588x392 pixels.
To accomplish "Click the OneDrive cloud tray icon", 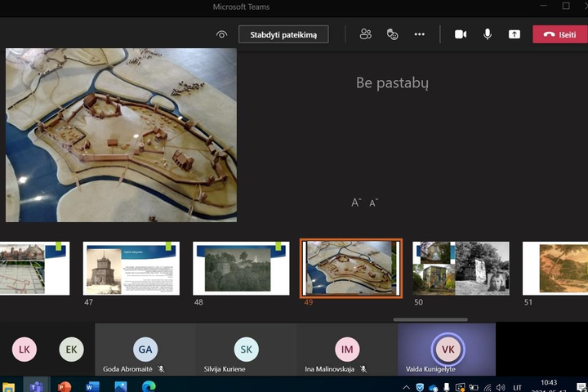I will coord(433,388).
